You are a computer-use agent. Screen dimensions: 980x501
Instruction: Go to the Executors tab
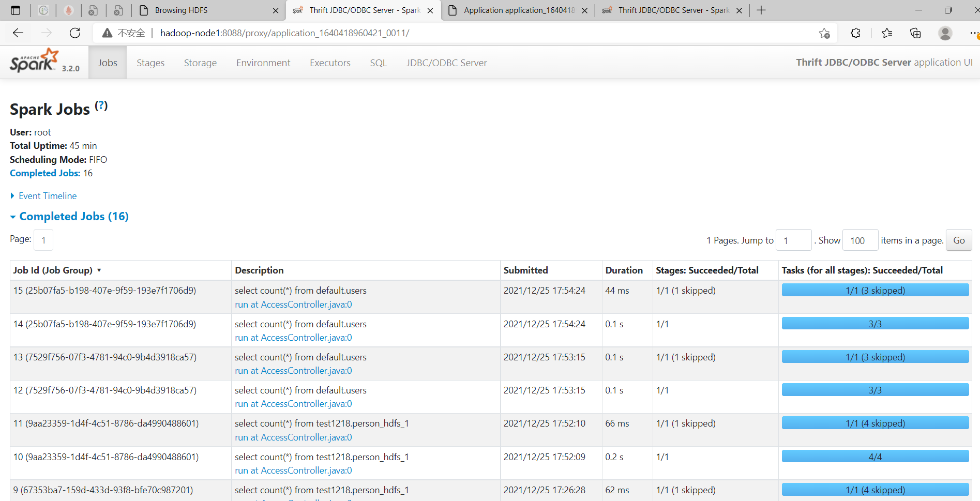click(330, 63)
